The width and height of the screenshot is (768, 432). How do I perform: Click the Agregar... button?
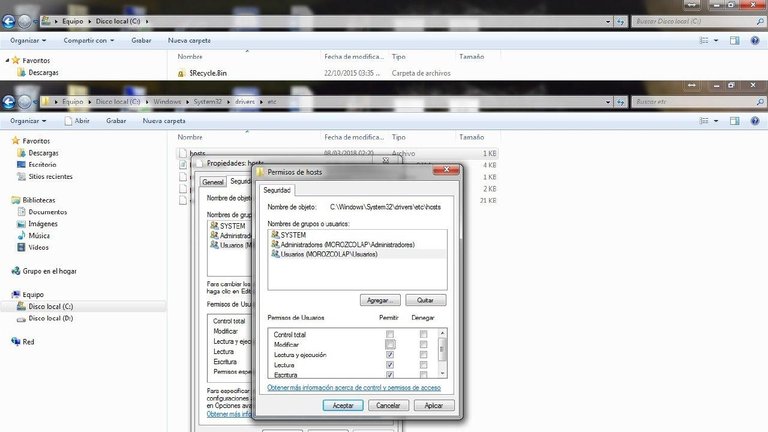[x=380, y=300]
